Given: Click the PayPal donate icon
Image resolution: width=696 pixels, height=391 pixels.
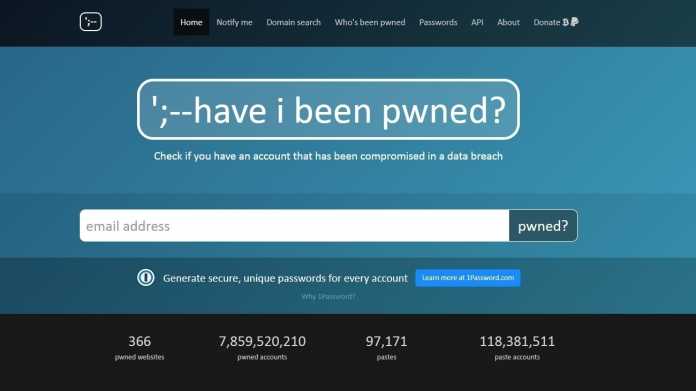Looking at the screenshot, I should (574, 22).
